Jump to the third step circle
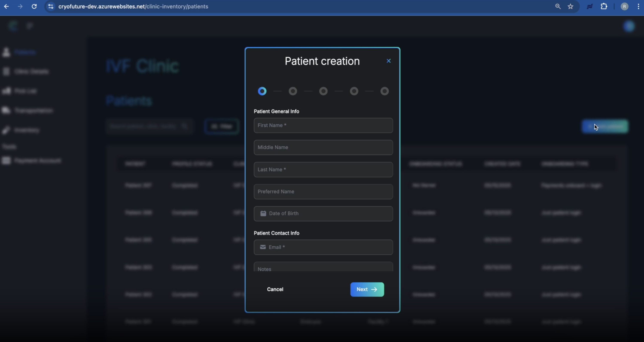This screenshot has width=644, height=342. 323,91
